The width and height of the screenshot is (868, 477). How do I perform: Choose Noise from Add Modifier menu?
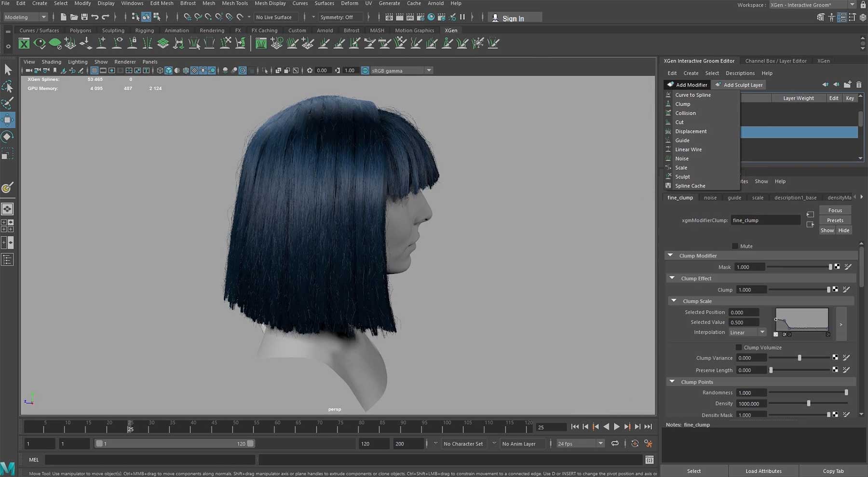click(682, 159)
